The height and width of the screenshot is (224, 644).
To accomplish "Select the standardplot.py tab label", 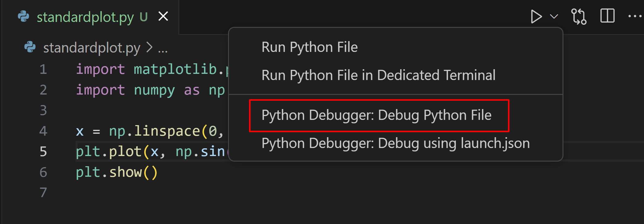I will click(85, 17).
